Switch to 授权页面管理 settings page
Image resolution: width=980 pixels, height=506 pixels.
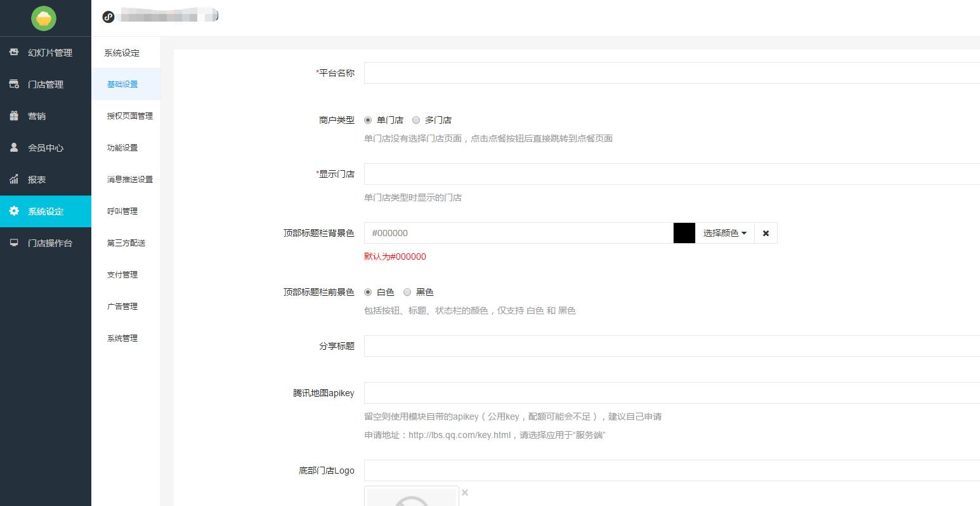(129, 116)
